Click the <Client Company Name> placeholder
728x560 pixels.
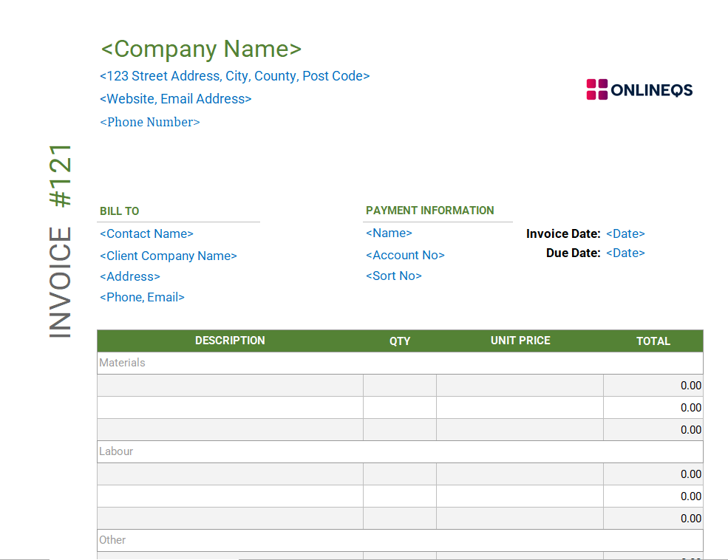pyautogui.click(x=168, y=256)
